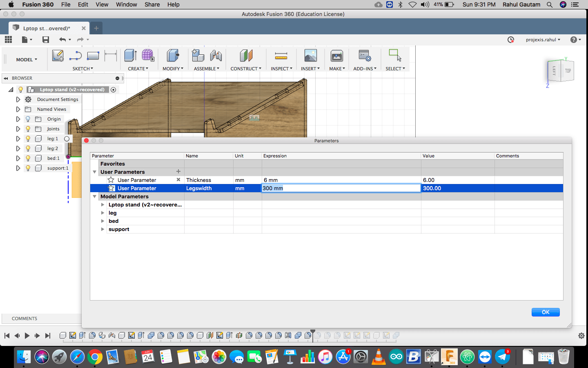Image resolution: width=588 pixels, height=368 pixels.
Task: Open Arduino from the Dock
Action: click(396, 357)
